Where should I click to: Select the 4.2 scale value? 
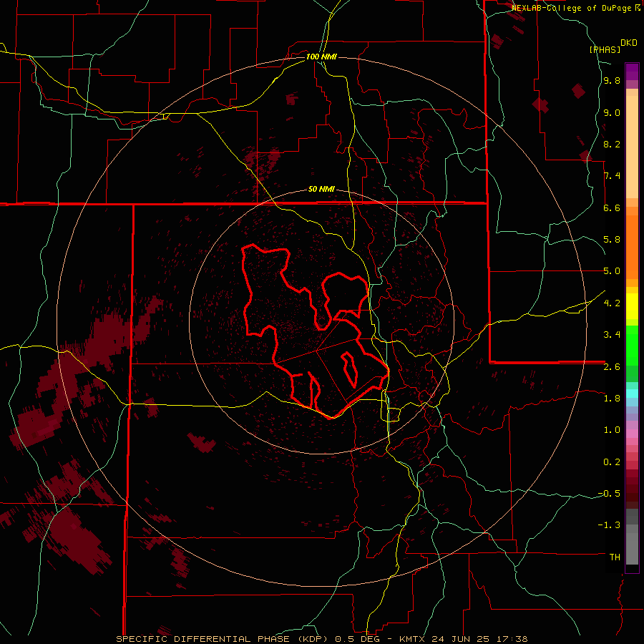tap(612, 303)
